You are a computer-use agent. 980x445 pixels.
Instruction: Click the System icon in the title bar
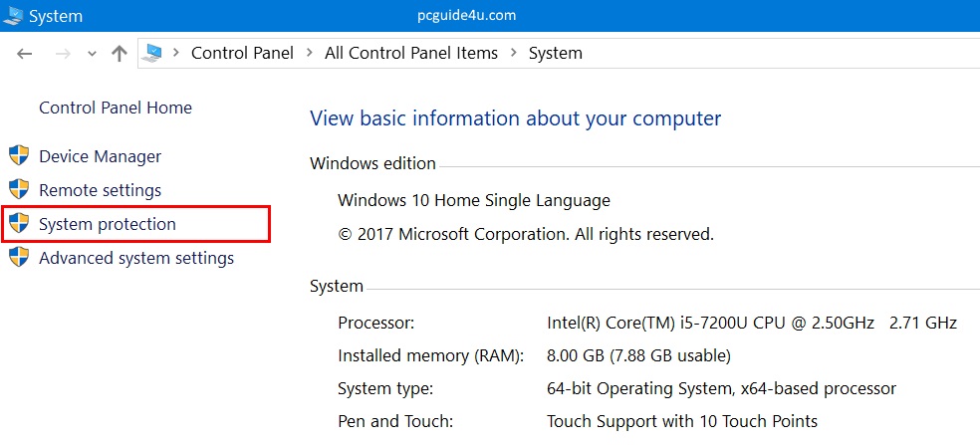click(x=13, y=16)
